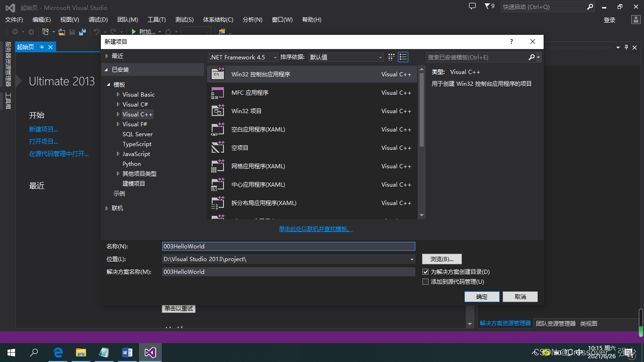Open File Explorer from taskbar
This screenshot has width=644, height=362.
point(81,352)
